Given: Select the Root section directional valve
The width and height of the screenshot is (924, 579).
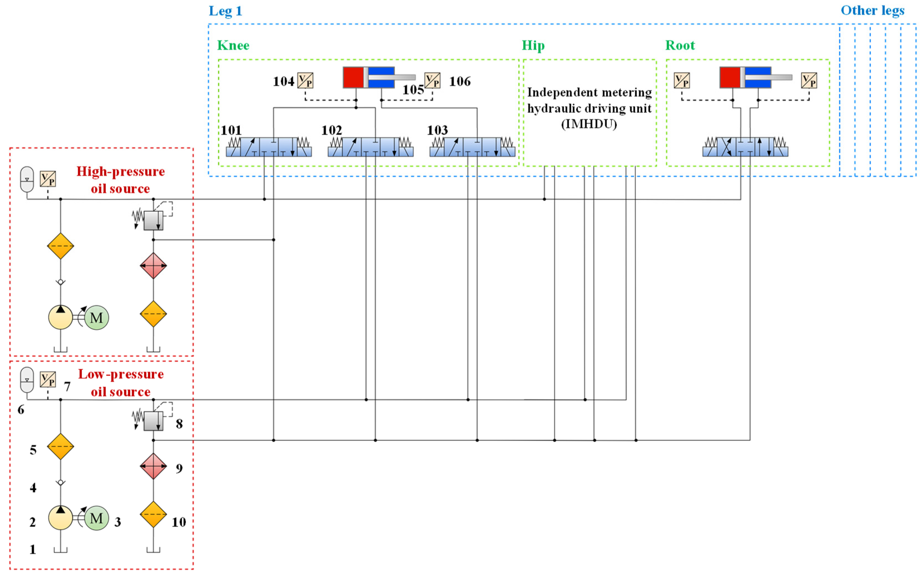Looking at the screenshot, I should 745,147.
